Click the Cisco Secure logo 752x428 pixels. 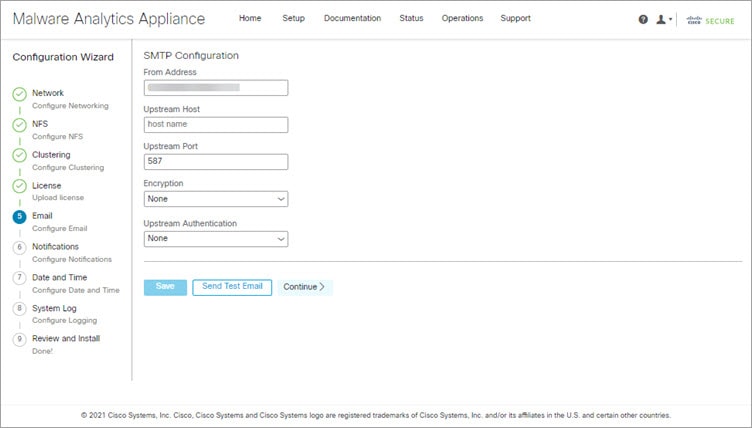[710, 21]
